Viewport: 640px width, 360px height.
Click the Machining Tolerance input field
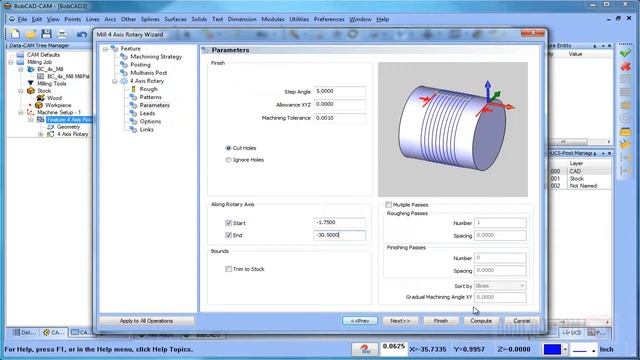point(340,118)
